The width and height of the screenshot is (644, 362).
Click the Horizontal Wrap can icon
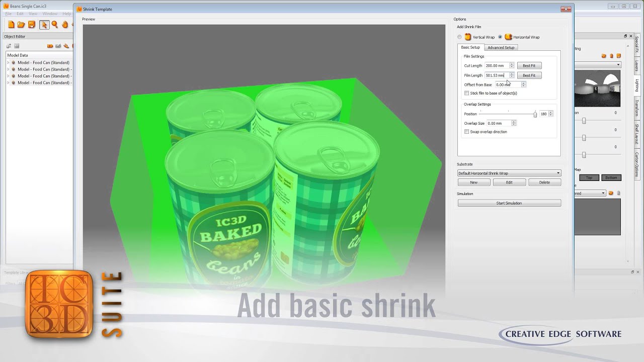pyautogui.click(x=508, y=37)
